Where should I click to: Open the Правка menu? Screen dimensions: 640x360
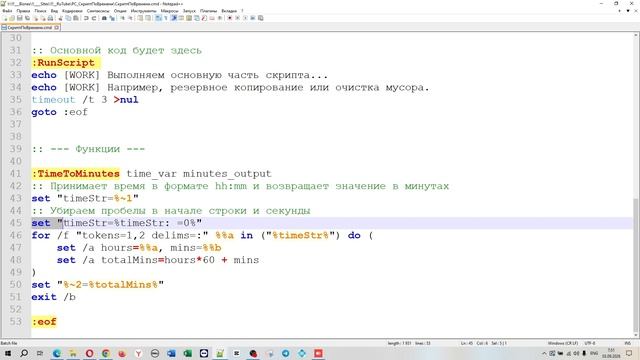[x=23, y=11]
